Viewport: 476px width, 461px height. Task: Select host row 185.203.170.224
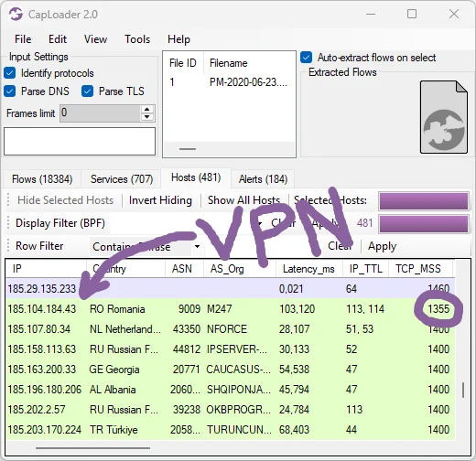pyautogui.click(x=230, y=430)
